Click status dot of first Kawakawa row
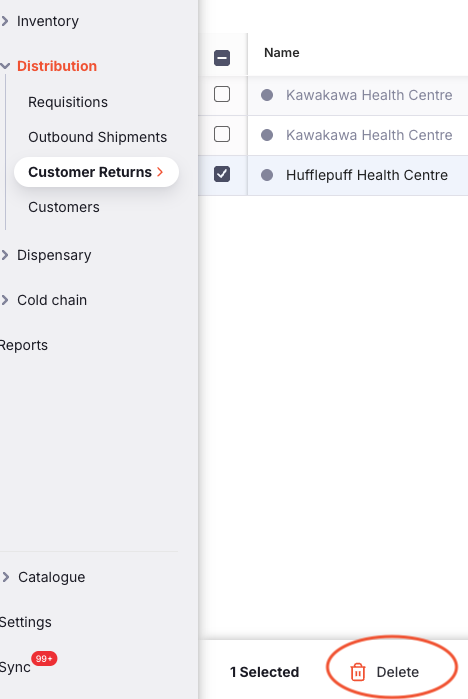 click(x=267, y=95)
